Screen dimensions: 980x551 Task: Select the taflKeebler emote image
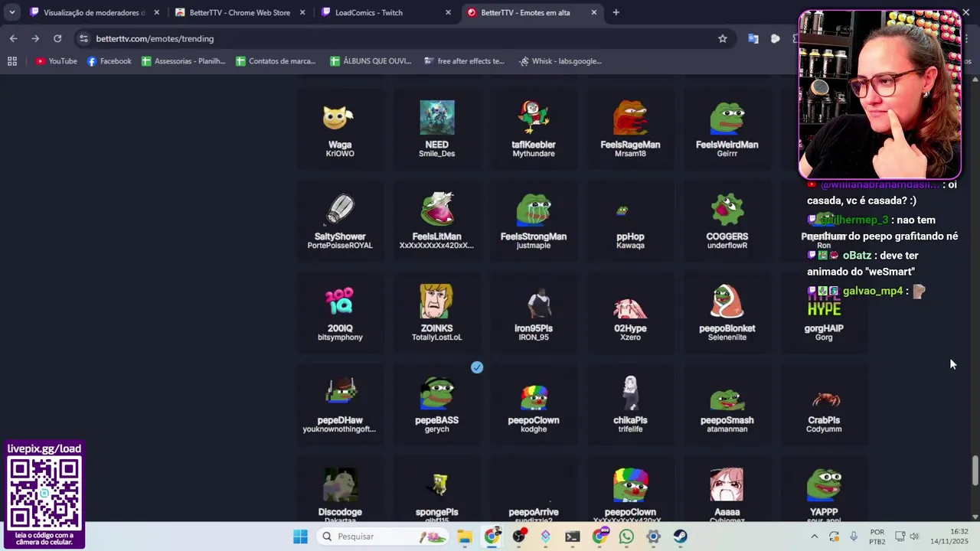click(534, 117)
